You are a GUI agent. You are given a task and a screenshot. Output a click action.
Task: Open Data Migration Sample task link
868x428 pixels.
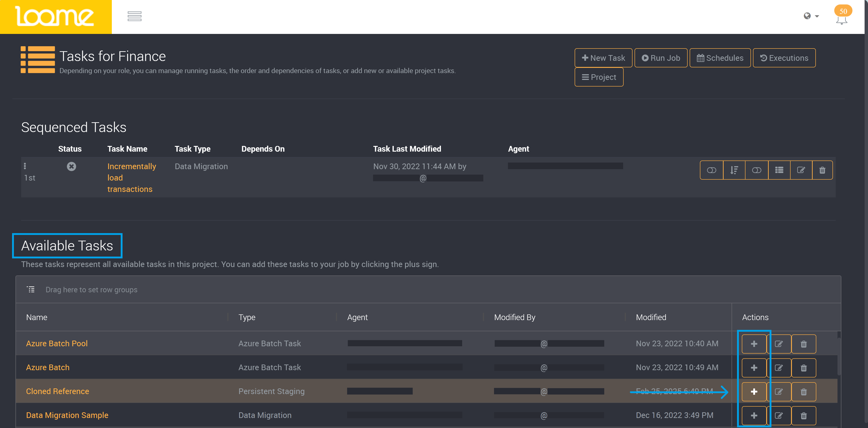point(67,415)
